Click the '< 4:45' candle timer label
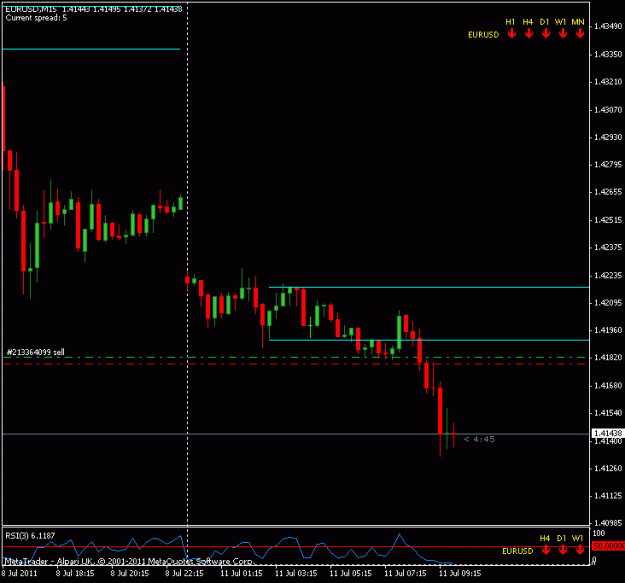 [479, 439]
